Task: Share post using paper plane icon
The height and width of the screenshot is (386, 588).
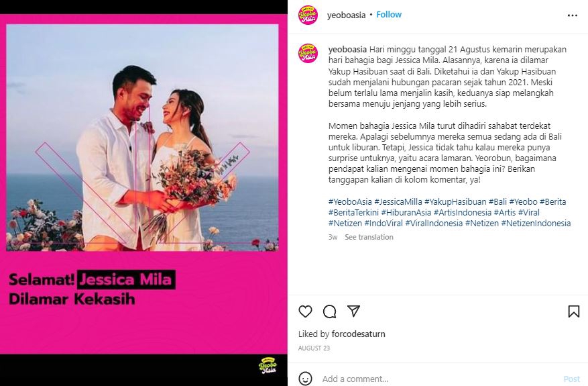Action: [x=353, y=311]
